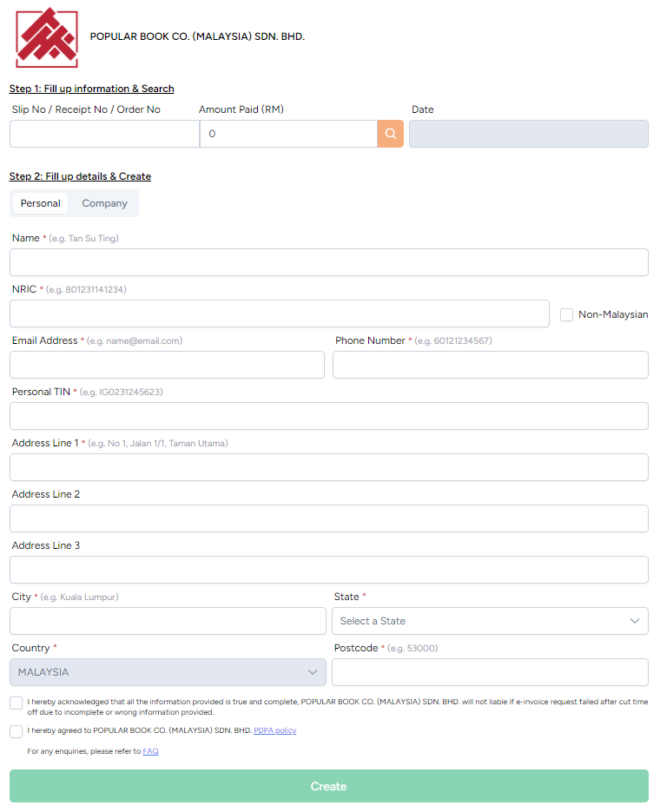The image size is (660, 812).
Task: Click the Country dropdown arrow
Action: [x=313, y=672]
